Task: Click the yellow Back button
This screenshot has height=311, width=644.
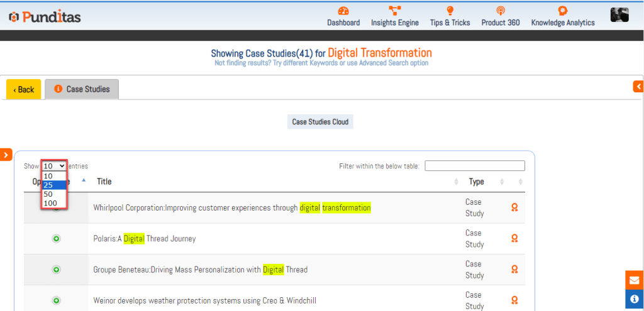Action: (x=24, y=89)
